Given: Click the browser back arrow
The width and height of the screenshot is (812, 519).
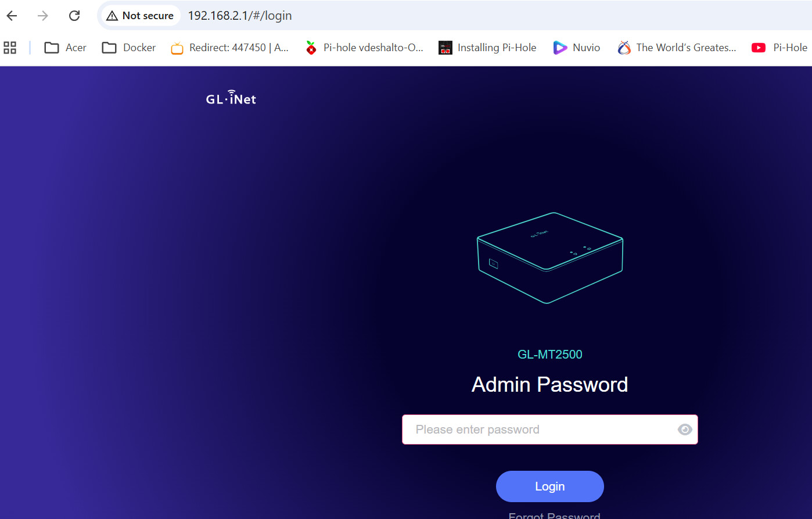Looking at the screenshot, I should click(12, 16).
